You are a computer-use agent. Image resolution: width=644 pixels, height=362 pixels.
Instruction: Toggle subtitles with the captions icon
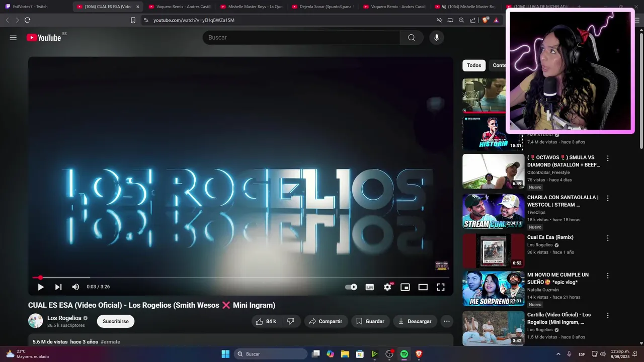[x=370, y=287]
